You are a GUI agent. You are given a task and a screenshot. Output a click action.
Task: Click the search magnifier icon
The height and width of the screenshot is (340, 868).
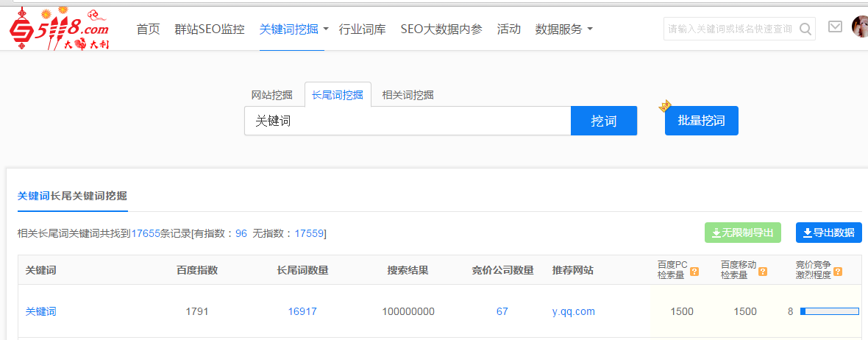click(x=805, y=29)
